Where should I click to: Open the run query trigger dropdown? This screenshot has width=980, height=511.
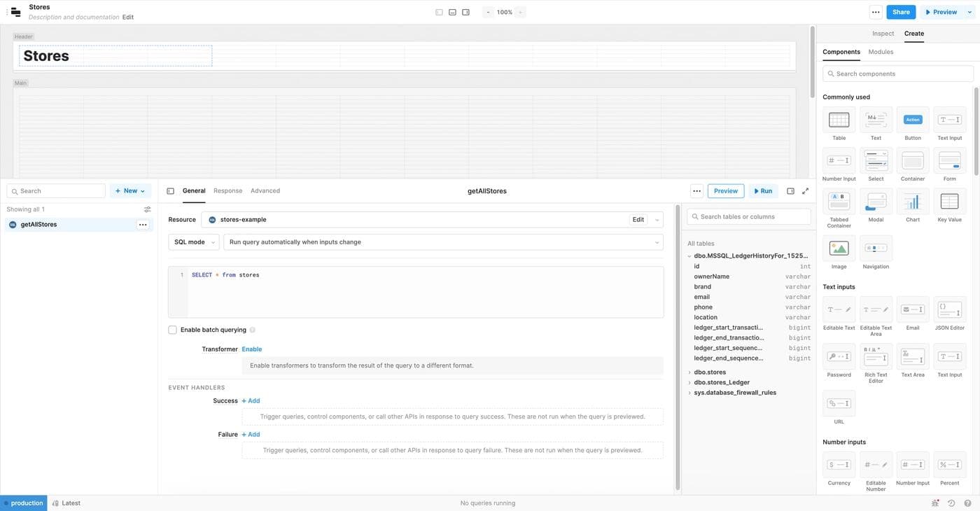click(x=443, y=242)
